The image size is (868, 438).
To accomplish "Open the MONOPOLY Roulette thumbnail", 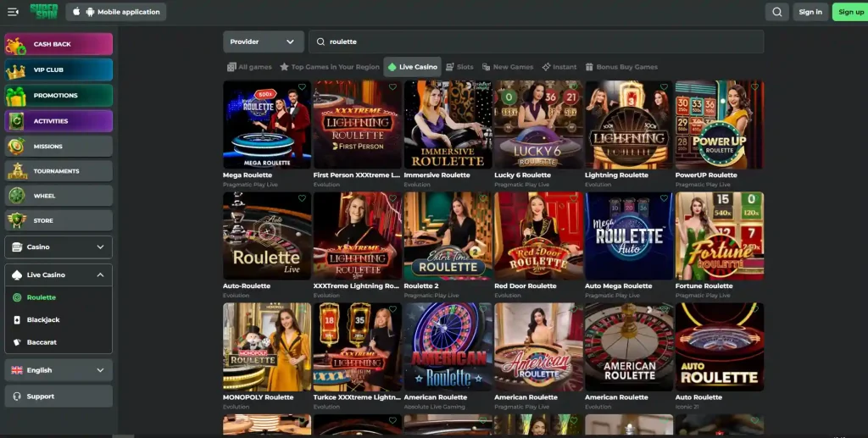I will pyautogui.click(x=267, y=347).
